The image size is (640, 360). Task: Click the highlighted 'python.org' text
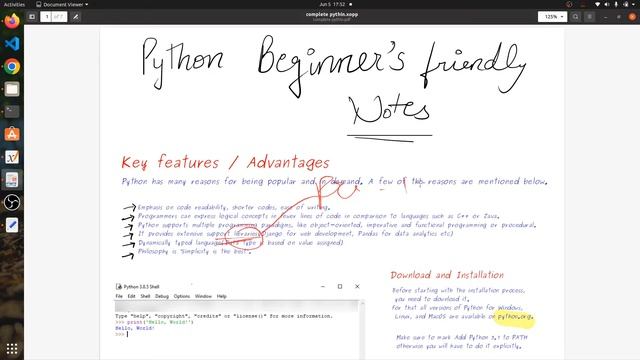(515, 316)
